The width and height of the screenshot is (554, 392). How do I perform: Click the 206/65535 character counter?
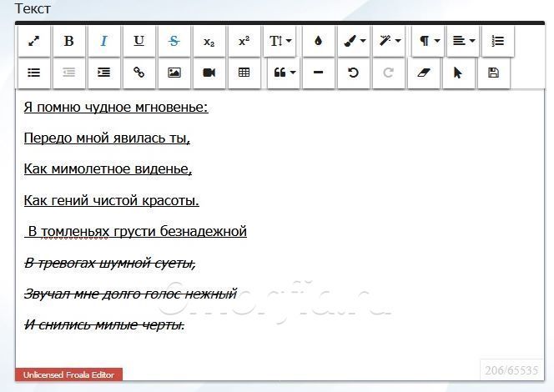[x=511, y=370]
